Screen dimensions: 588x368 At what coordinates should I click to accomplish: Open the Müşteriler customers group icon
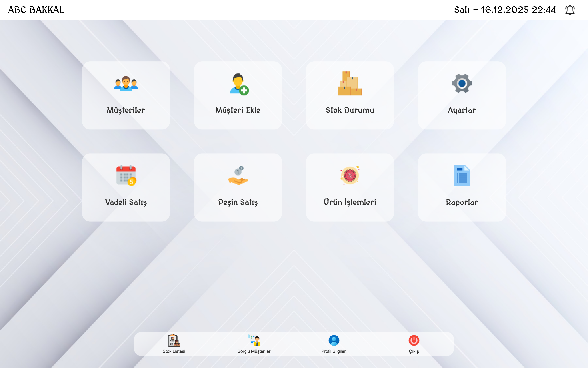126,83
